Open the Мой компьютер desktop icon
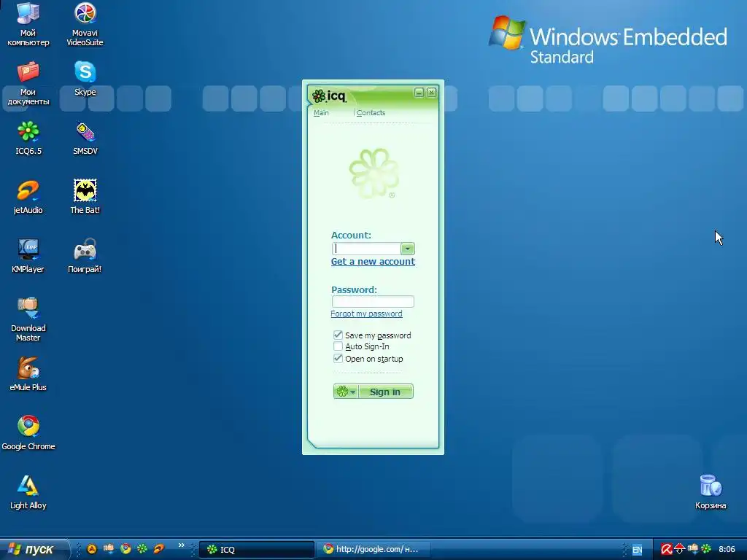This screenshot has width=747, height=560. pos(28,24)
